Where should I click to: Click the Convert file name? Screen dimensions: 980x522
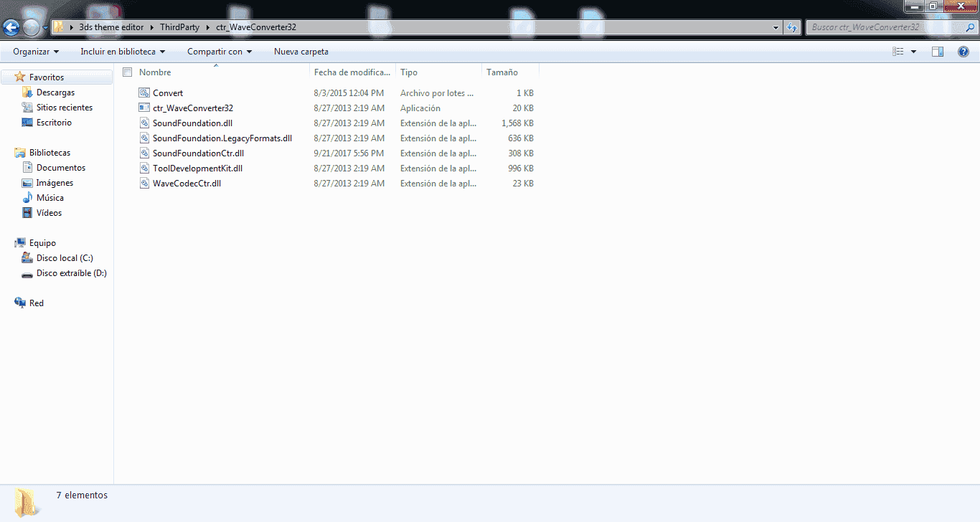168,93
